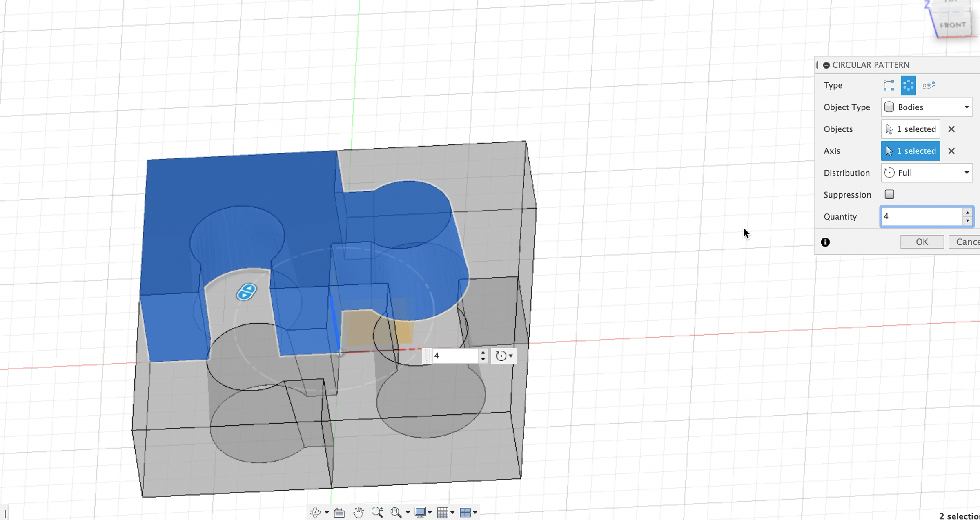Screen dimensions: 980x520
Task: Select the Pan hand tool
Action: click(x=358, y=512)
